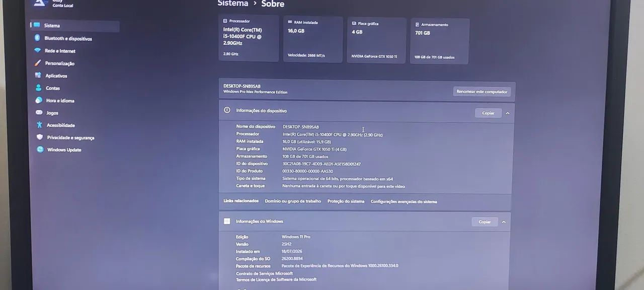Image resolution: width=644 pixels, height=290 pixels.
Task: Open Domínio ou grupo de trabalho link
Action: coord(293,201)
